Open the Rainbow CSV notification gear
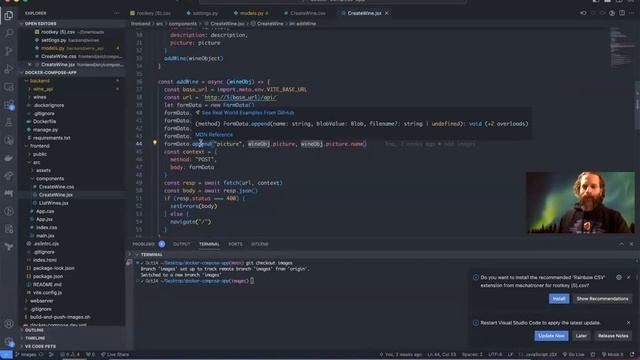Viewport: 640px width, 360px height. (619, 277)
